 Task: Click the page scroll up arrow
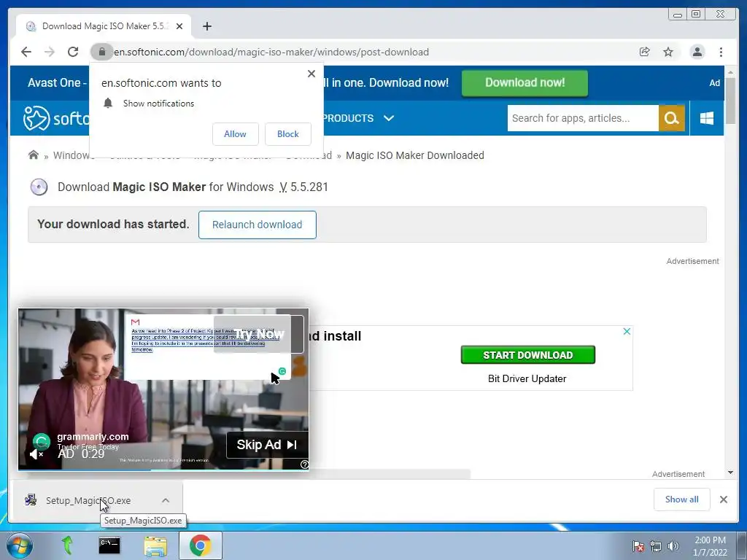coord(730,72)
